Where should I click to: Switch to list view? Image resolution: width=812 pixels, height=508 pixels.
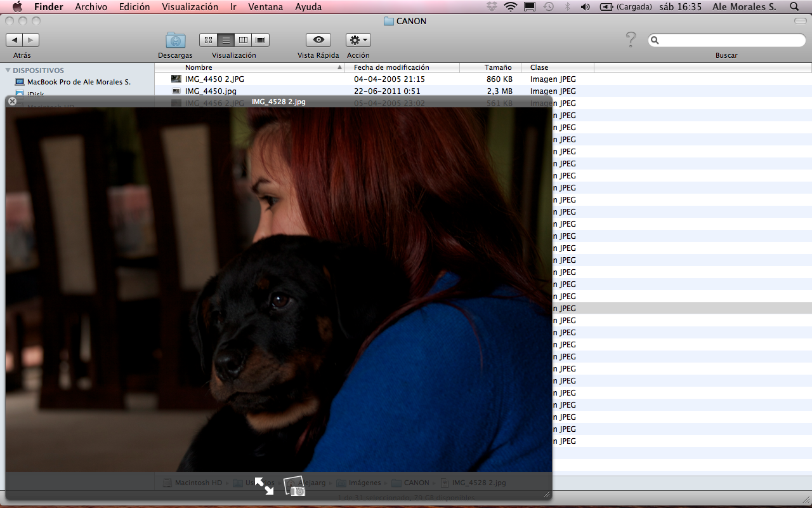tap(226, 40)
